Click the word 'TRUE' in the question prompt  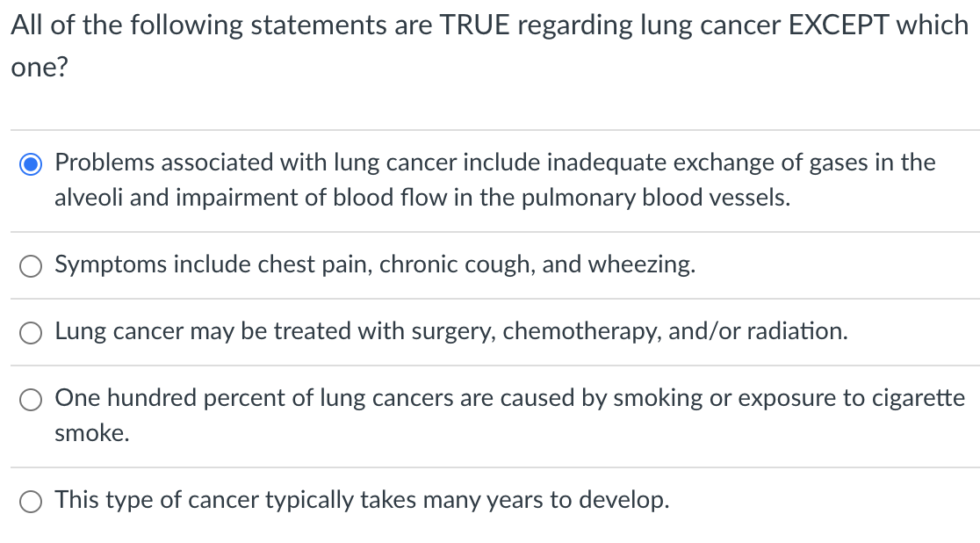pos(475,25)
